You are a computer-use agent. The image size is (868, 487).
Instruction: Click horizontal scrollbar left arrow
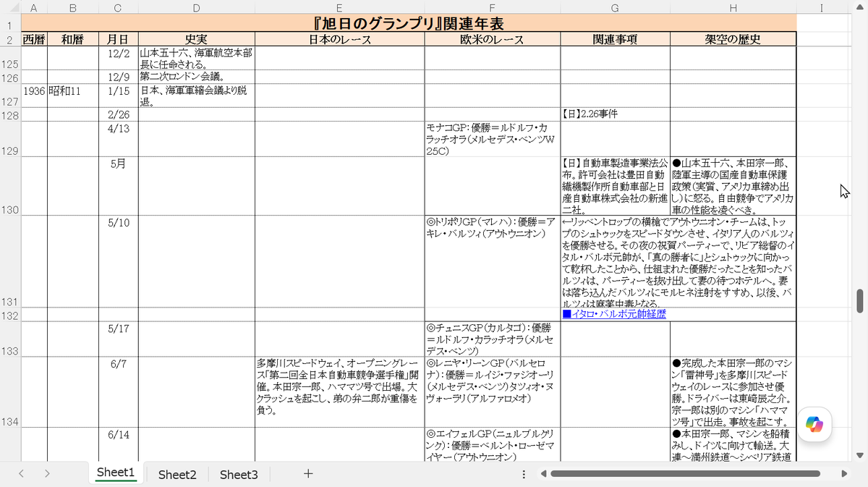coord(543,474)
